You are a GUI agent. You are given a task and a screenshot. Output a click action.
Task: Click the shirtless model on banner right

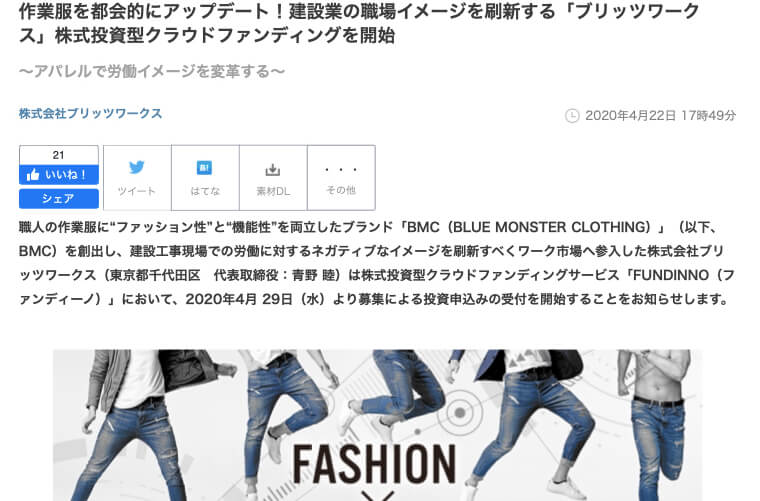(659, 419)
